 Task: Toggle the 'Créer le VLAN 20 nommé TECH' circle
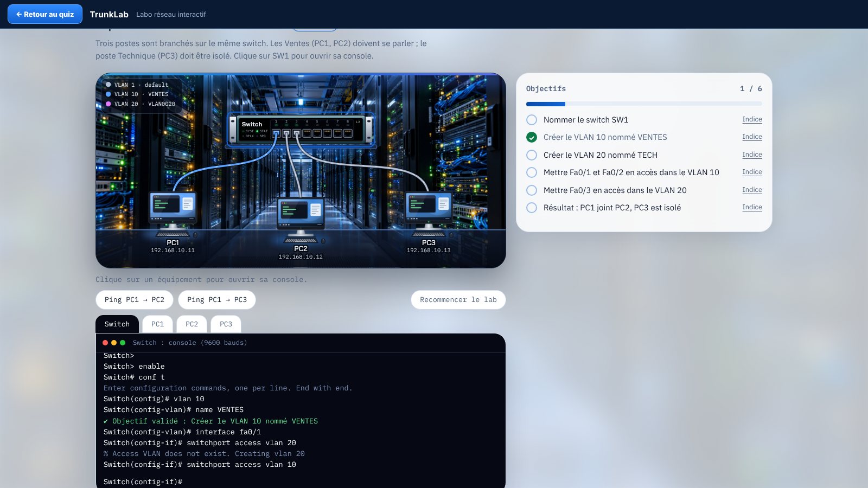coord(532,155)
